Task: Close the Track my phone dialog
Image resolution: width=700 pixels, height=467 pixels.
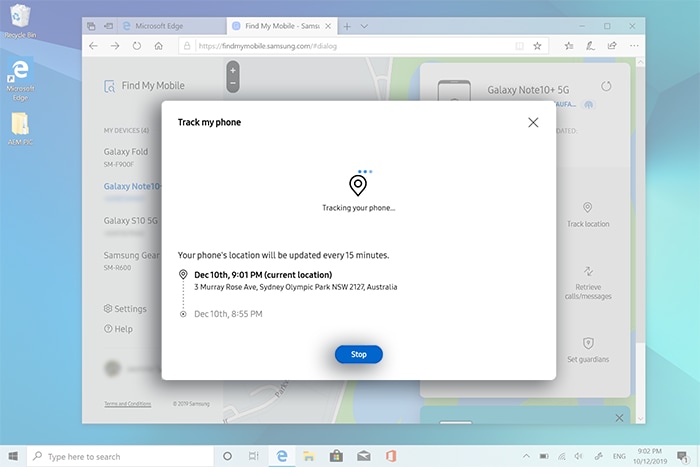Action: coord(533,122)
